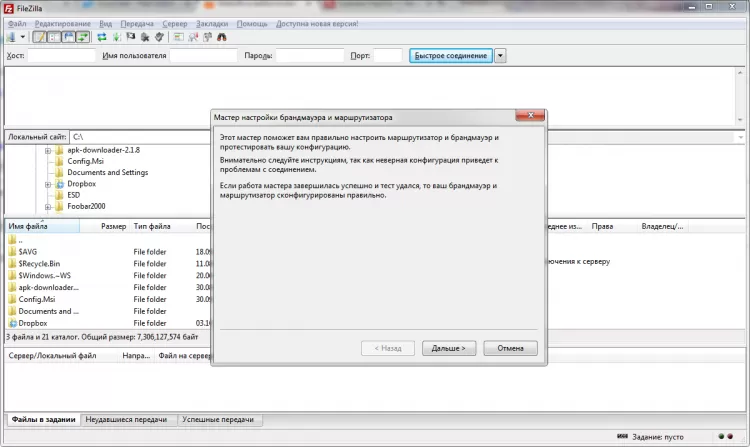Sort remote list by Владелец column
This screenshot has height=447, width=750.
[x=662, y=226]
